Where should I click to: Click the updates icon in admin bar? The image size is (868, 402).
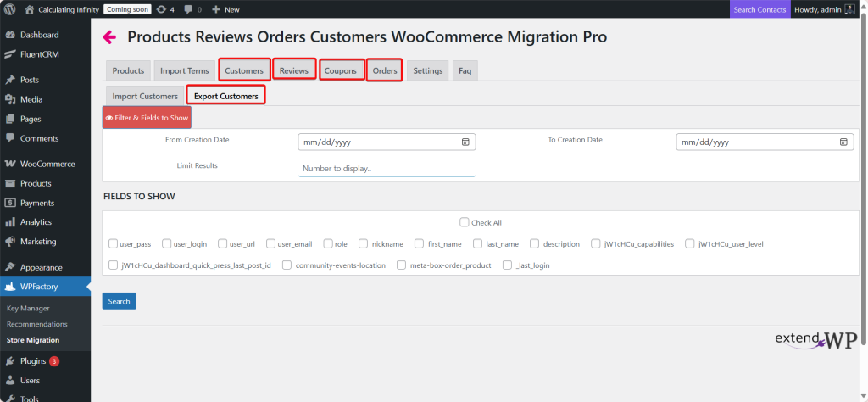[x=161, y=9]
